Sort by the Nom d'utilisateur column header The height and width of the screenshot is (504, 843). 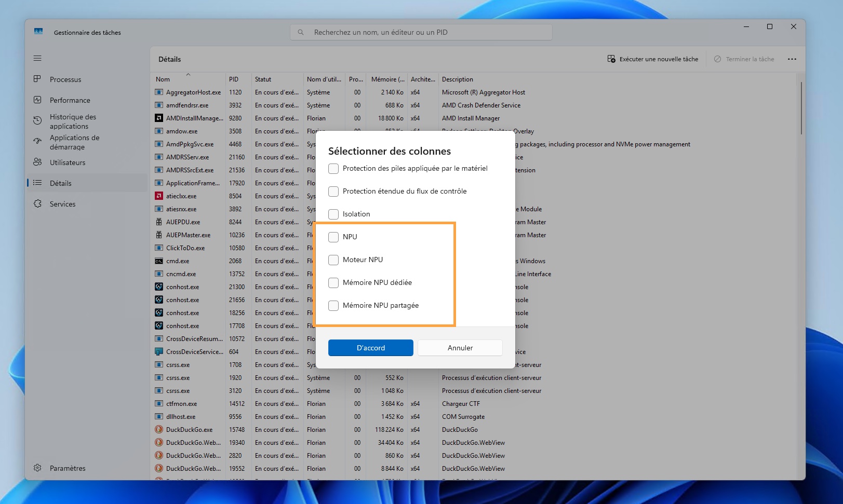pyautogui.click(x=324, y=79)
